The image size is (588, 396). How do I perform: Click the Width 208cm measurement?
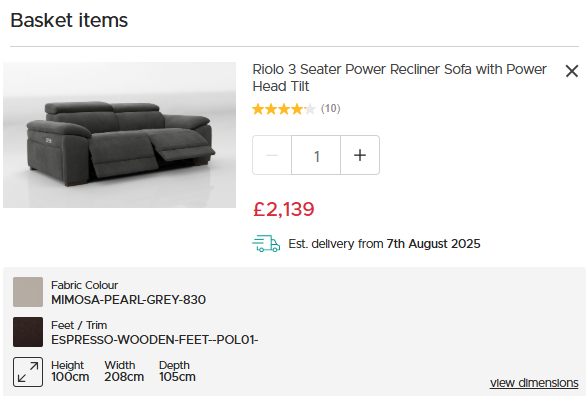click(124, 371)
